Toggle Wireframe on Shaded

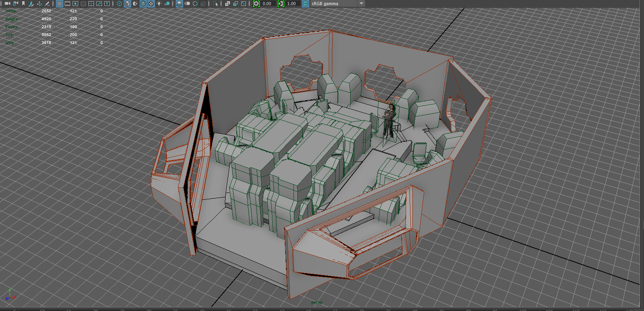[x=143, y=4]
